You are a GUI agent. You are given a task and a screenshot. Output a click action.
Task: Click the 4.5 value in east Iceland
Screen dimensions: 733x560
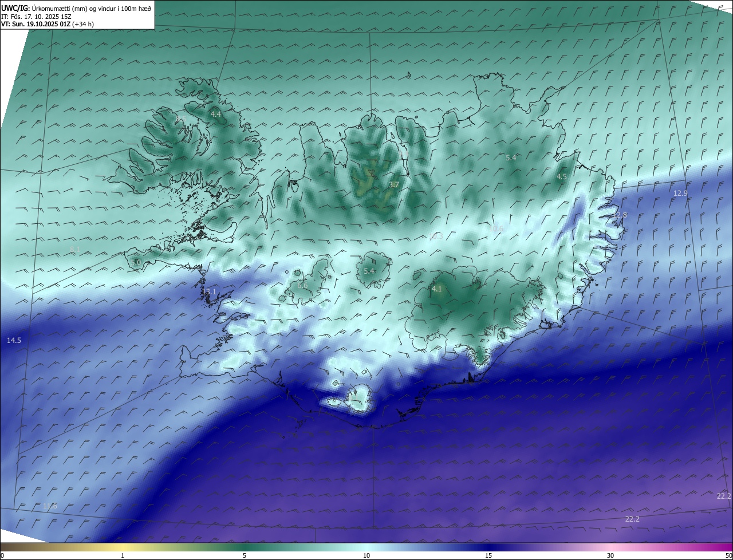562,177
